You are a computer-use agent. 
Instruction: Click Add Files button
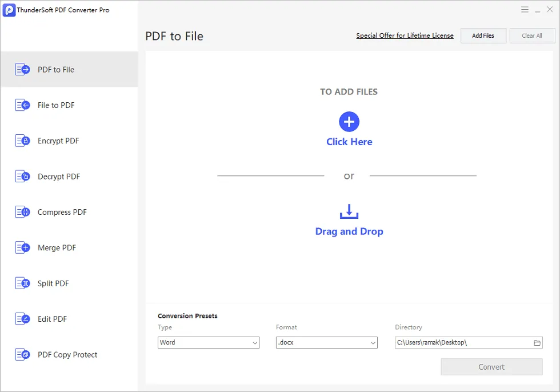click(x=483, y=35)
